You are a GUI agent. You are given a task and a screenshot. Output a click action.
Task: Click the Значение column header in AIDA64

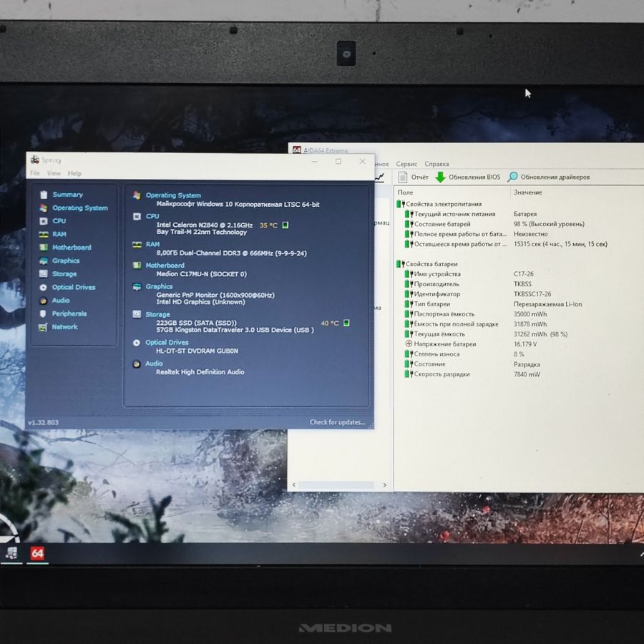point(528,192)
